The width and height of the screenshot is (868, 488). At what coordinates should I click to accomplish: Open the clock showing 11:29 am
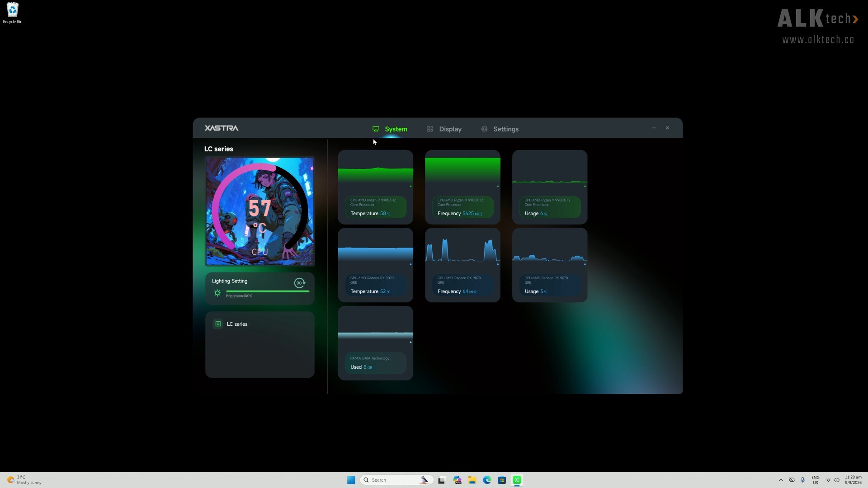(x=853, y=480)
